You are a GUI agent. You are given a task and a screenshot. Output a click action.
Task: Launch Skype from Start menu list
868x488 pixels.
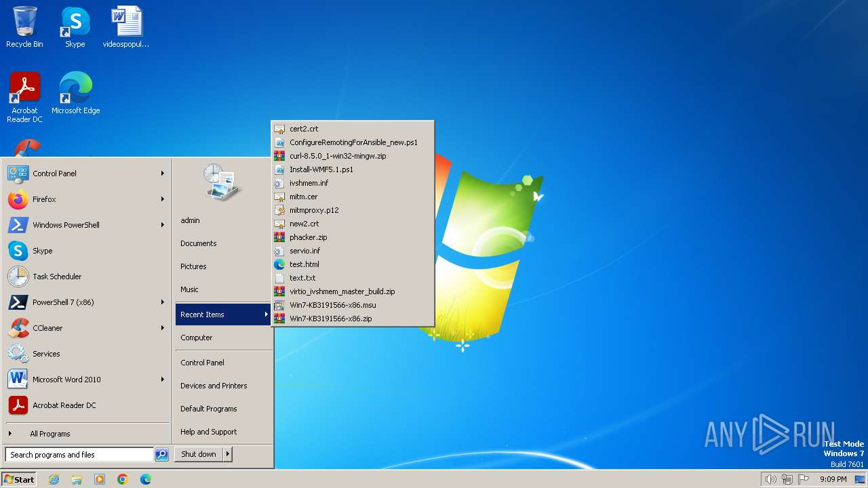pyautogui.click(x=86, y=251)
